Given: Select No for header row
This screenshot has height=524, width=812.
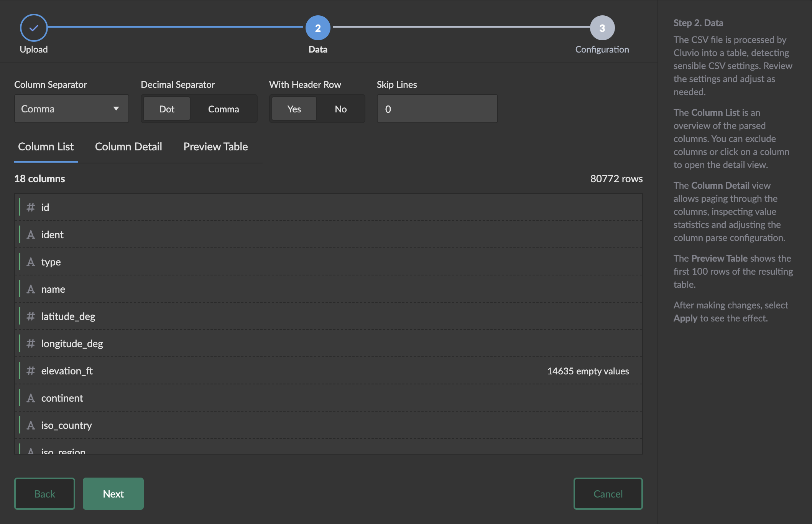Looking at the screenshot, I should [340, 109].
